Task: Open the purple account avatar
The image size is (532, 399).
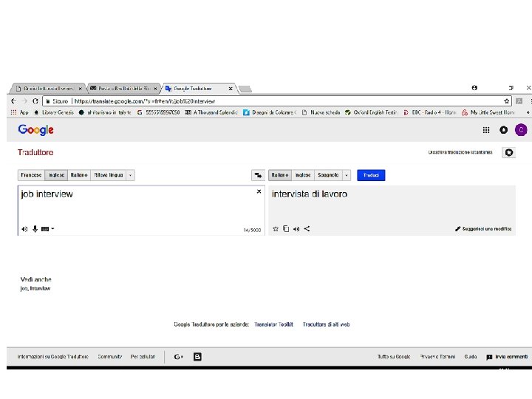Action: pyautogui.click(x=521, y=130)
